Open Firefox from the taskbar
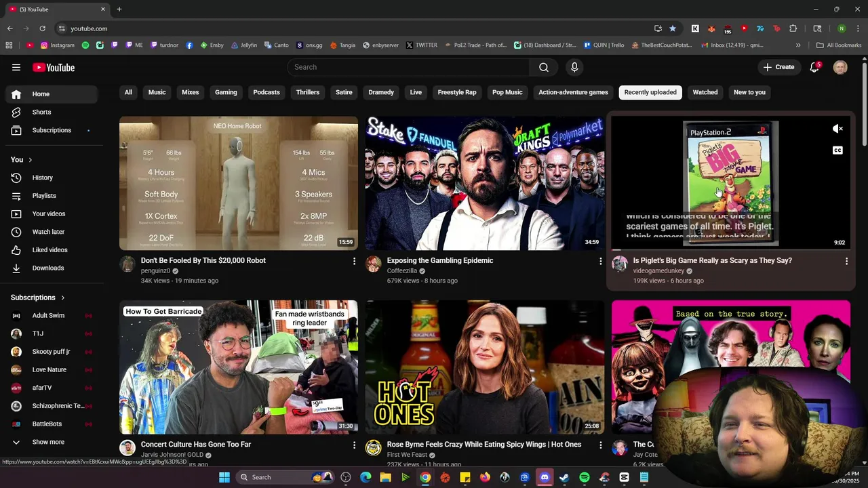This screenshot has width=868, height=488. pos(485,477)
